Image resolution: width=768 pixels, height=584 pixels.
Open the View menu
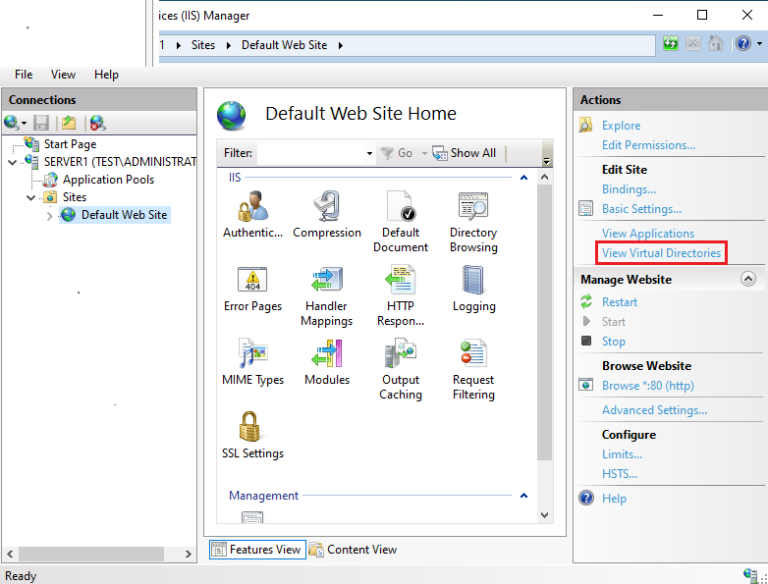pos(63,74)
